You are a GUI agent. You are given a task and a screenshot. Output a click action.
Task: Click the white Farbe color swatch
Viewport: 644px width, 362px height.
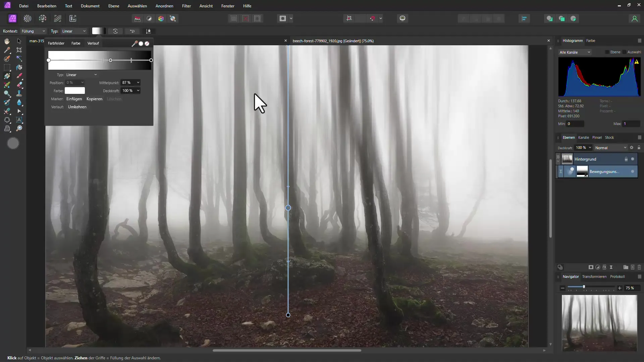(74, 90)
